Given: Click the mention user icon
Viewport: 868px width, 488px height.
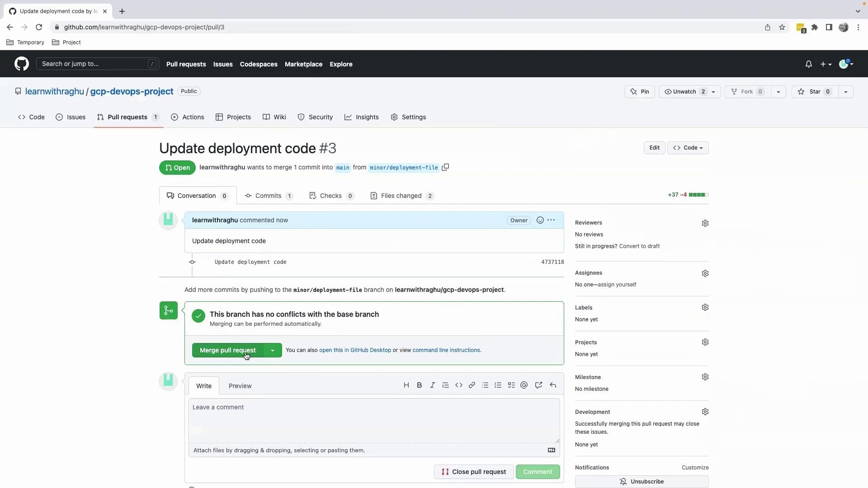Looking at the screenshot, I should pyautogui.click(x=524, y=385).
